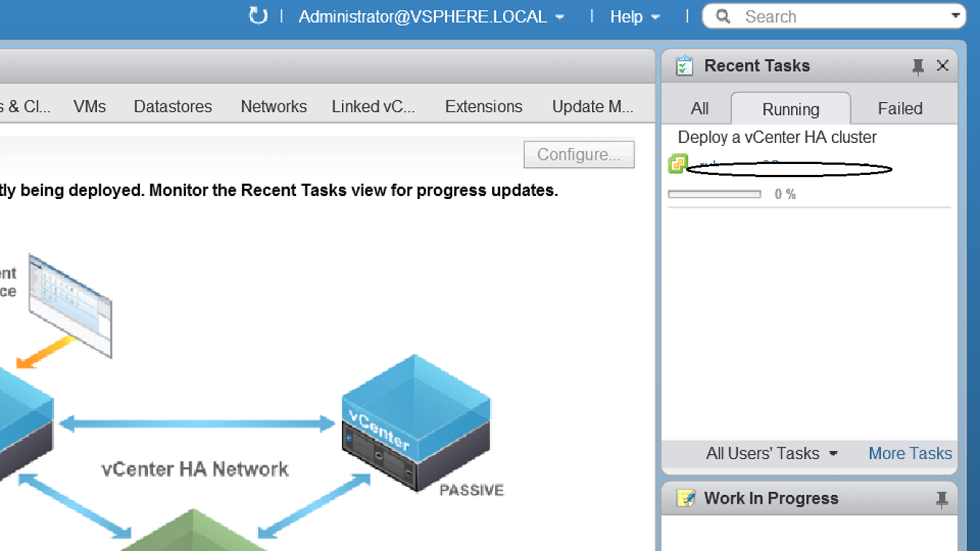Pin the Work In Progress panel
This screenshot has height=551, width=980.
pyautogui.click(x=941, y=499)
